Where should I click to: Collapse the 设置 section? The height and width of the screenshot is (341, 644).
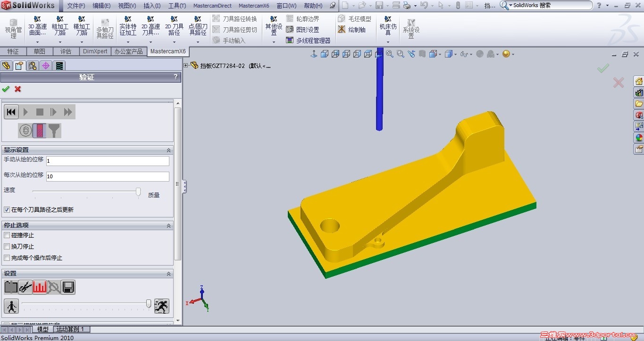coord(168,274)
